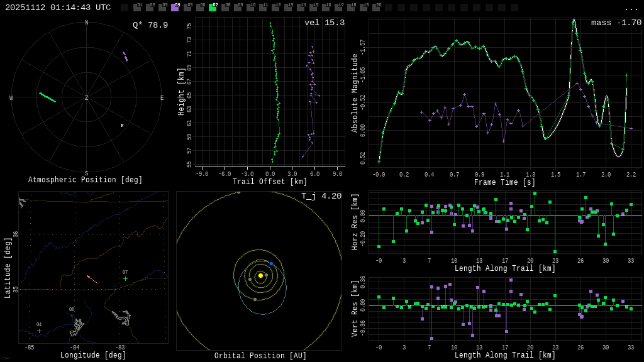Screen dimensions: 644x362
Task: Open the three-dots overflow menu
Action: pos(631,8)
